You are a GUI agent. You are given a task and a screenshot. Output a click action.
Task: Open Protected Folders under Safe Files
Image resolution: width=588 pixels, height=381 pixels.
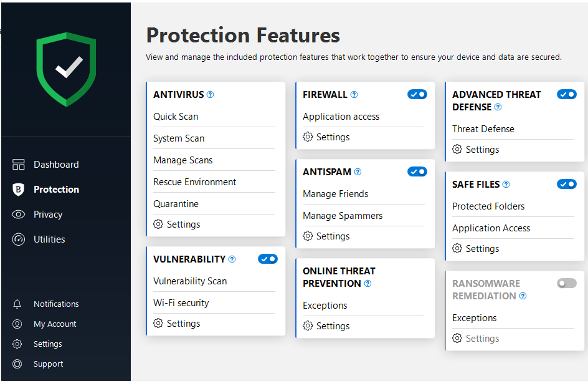point(488,206)
